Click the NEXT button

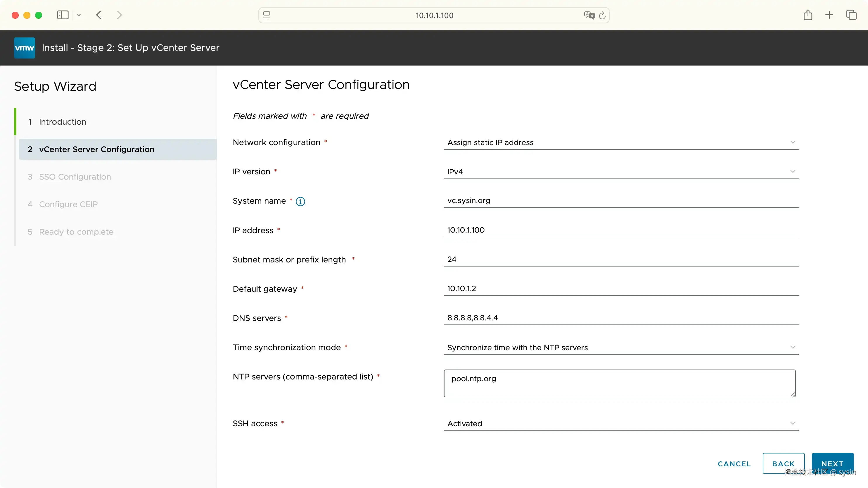tap(833, 463)
